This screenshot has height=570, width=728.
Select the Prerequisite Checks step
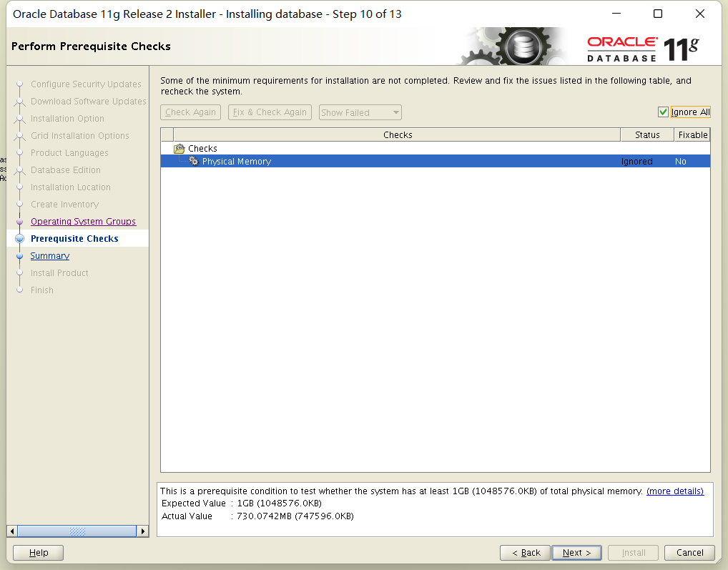(74, 239)
